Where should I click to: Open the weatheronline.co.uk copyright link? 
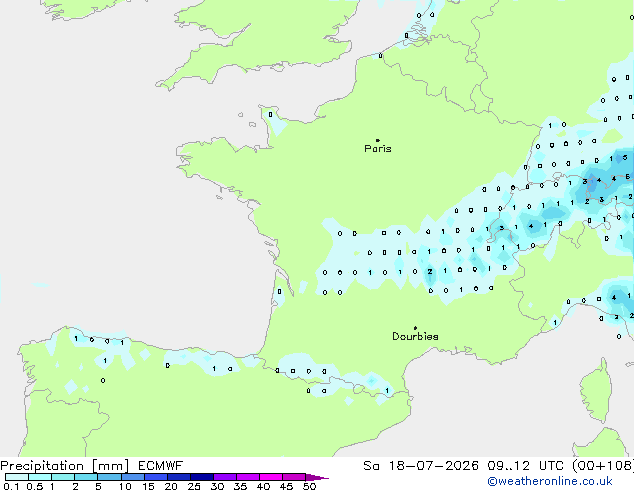click(x=550, y=481)
